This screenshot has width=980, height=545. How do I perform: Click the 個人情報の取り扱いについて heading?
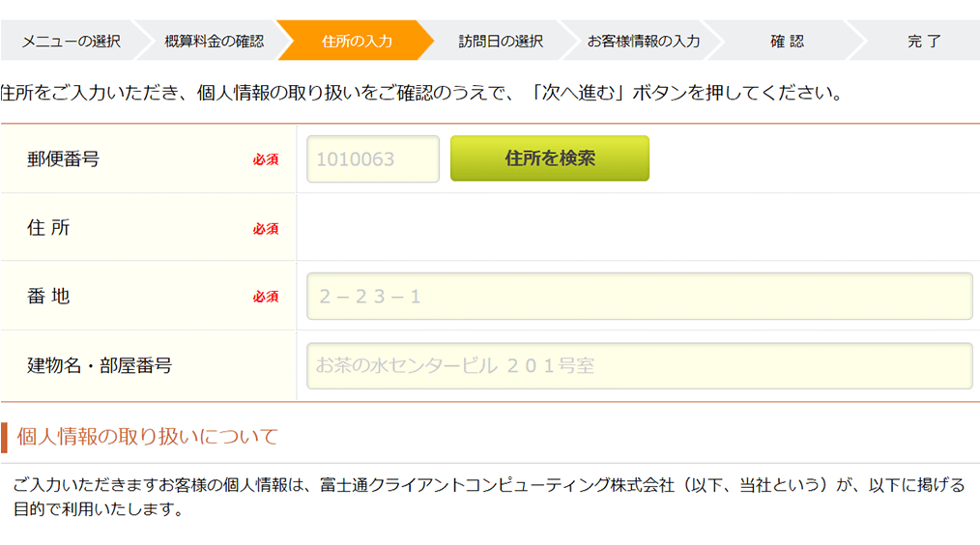coord(147,437)
